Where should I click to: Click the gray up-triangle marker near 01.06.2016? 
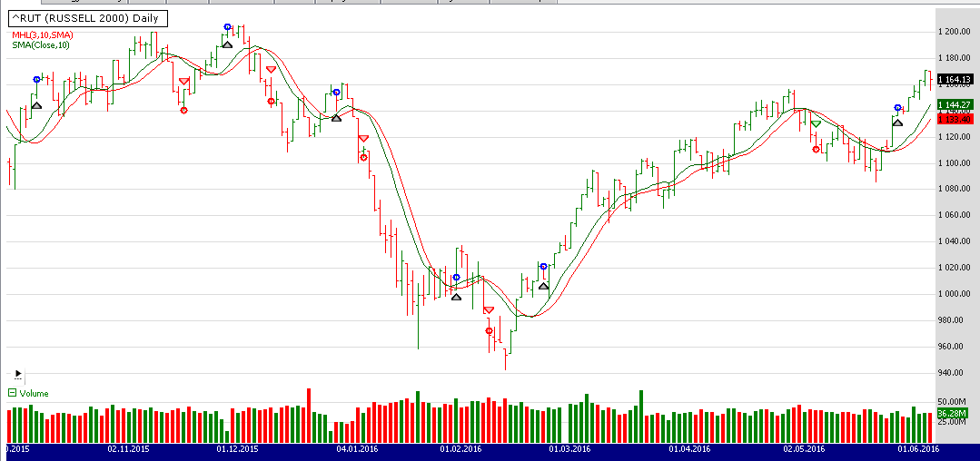(897, 122)
